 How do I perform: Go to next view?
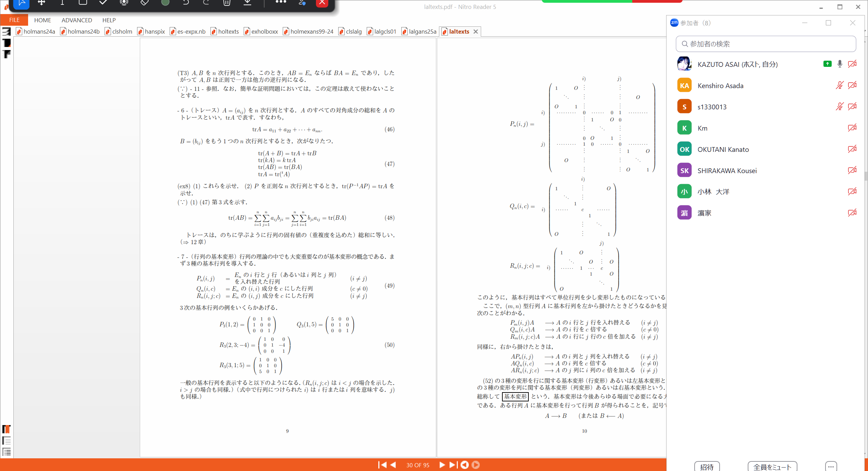coord(476,465)
